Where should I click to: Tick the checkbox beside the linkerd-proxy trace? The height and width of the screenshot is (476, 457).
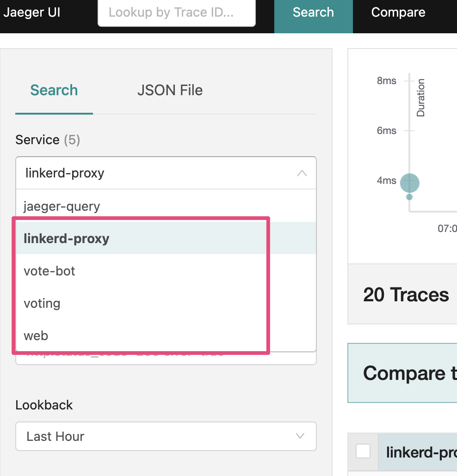[363, 451]
